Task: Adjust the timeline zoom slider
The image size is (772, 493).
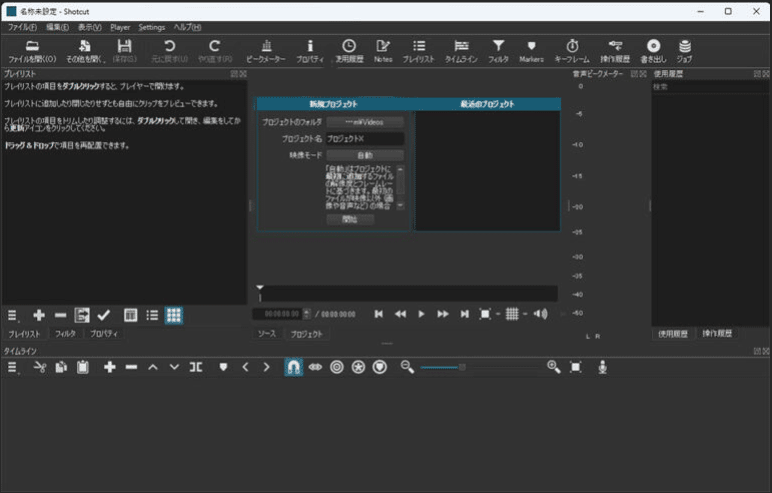Action: point(462,367)
